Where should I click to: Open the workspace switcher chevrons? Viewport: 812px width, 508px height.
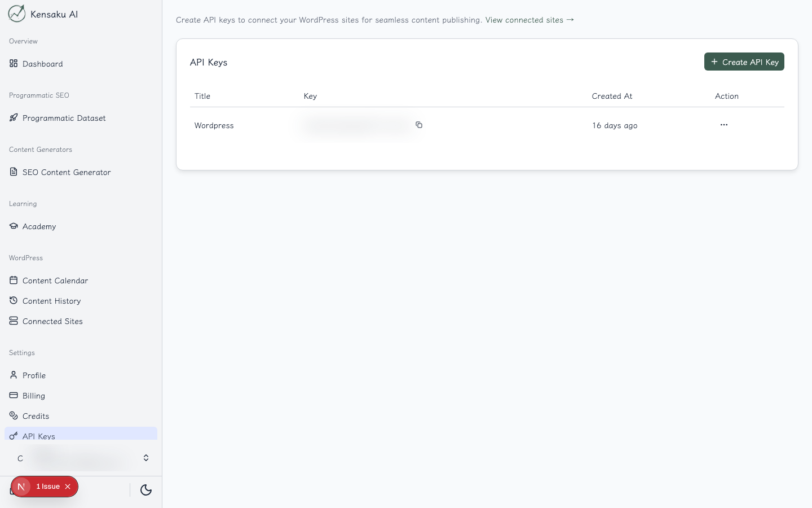146,458
